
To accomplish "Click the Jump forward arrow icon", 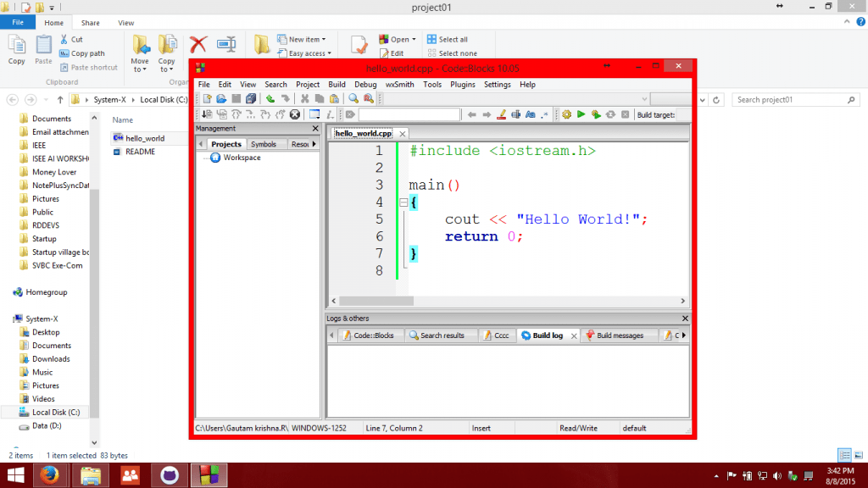I will (487, 114).
